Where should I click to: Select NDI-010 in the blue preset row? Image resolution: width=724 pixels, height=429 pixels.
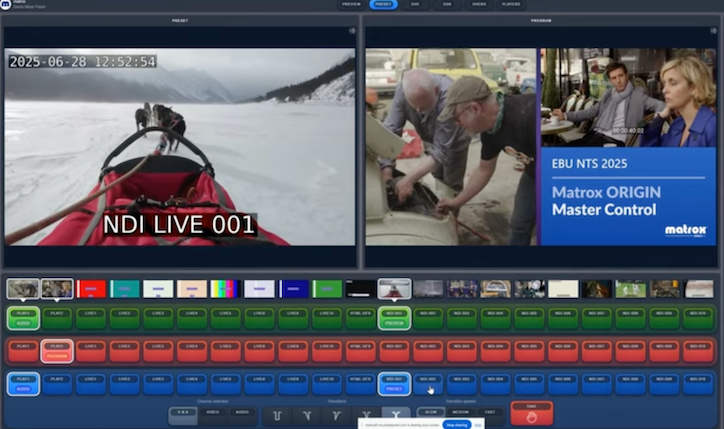click(x=698, y=384)
